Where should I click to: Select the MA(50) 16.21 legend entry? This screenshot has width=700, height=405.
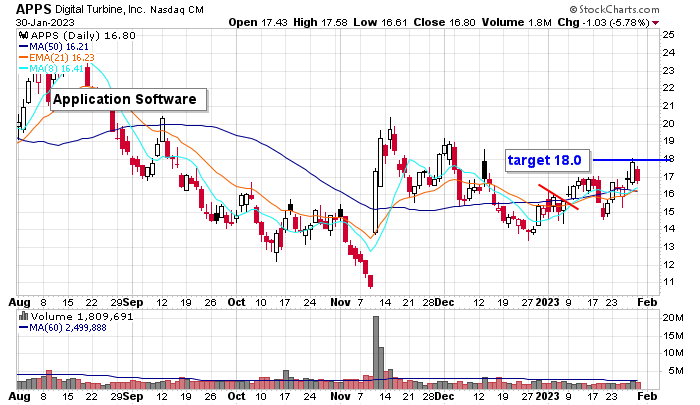point(54,46)
